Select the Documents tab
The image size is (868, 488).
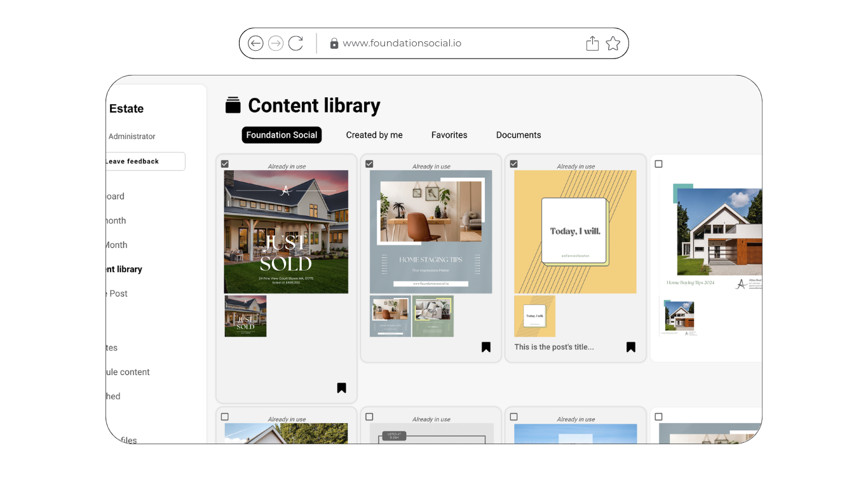click(519, 135)
